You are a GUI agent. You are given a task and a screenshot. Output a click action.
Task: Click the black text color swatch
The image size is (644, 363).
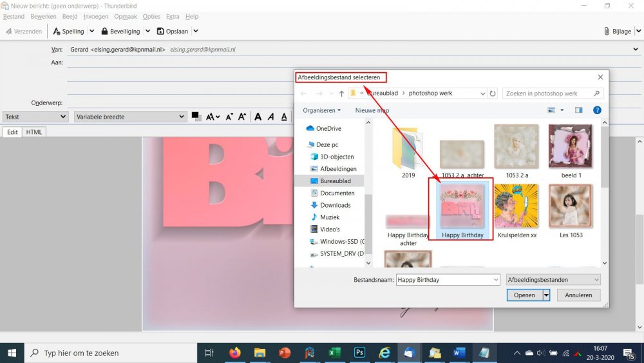pos(196,116)
